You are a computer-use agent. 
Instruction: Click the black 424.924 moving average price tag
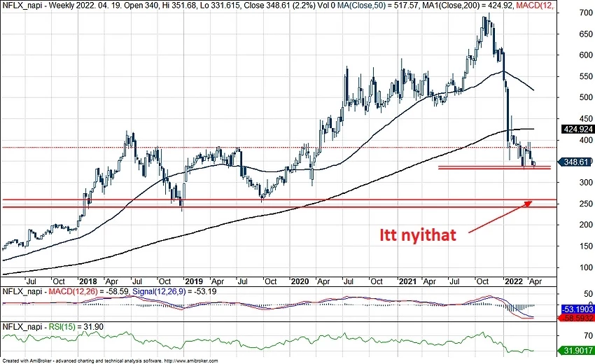pos(578,129)
